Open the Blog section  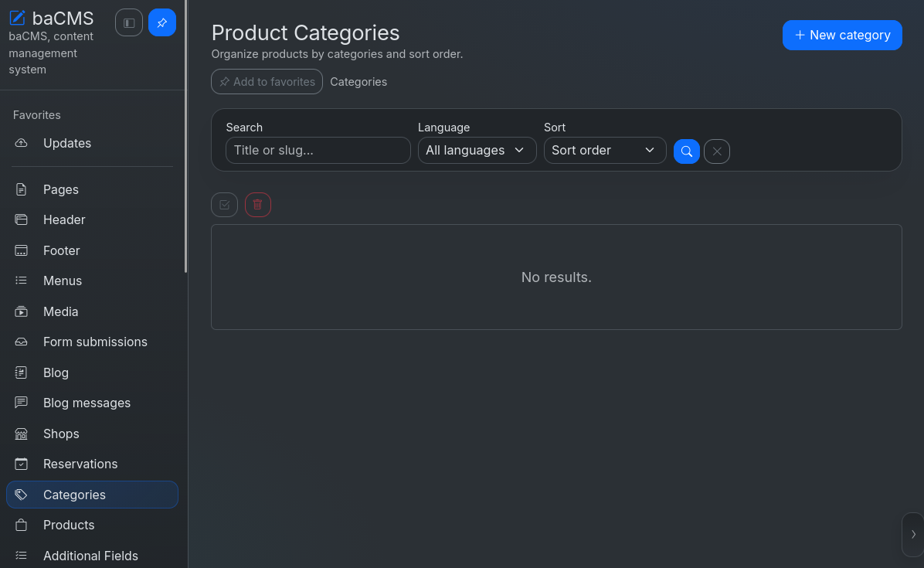(x=56, y=373)
